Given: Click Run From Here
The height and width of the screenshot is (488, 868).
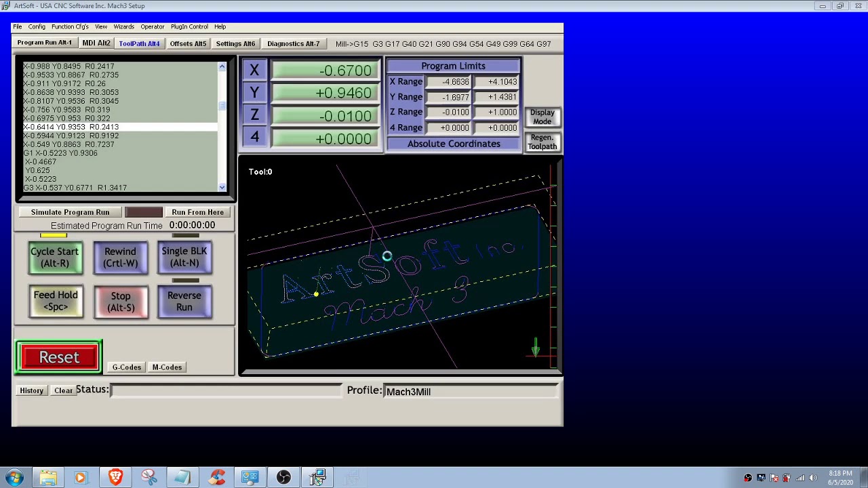Looking at the screenshot, I should (x=197, y=212).
